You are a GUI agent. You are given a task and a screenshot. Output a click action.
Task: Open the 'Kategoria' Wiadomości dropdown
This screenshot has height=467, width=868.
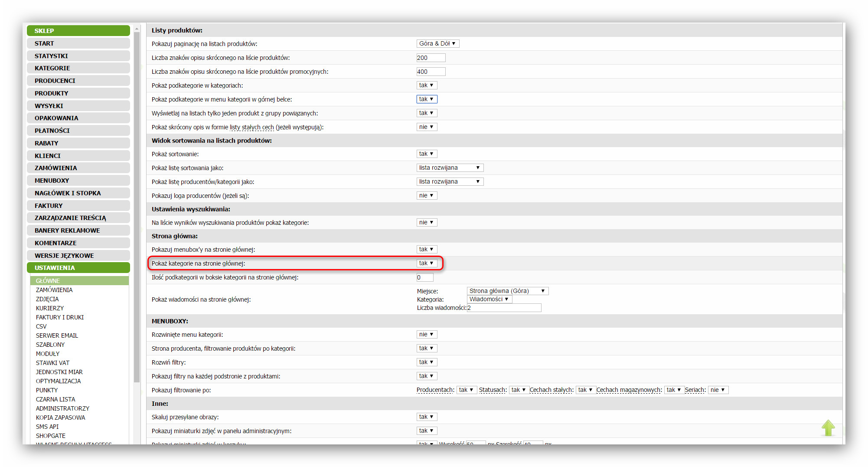pyautogui.click(x=489, y=299)
